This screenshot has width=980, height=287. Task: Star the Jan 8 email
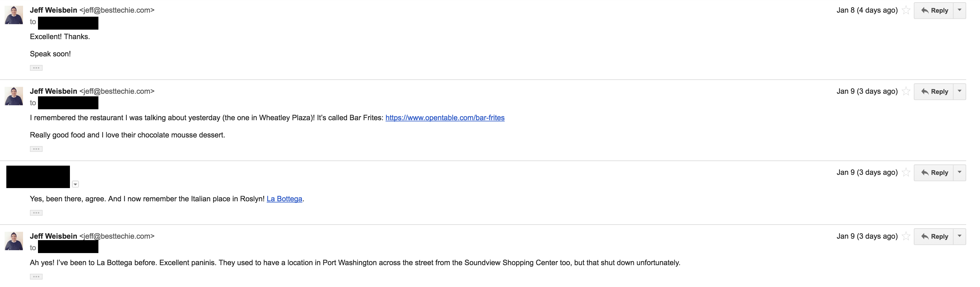(906, 10)
